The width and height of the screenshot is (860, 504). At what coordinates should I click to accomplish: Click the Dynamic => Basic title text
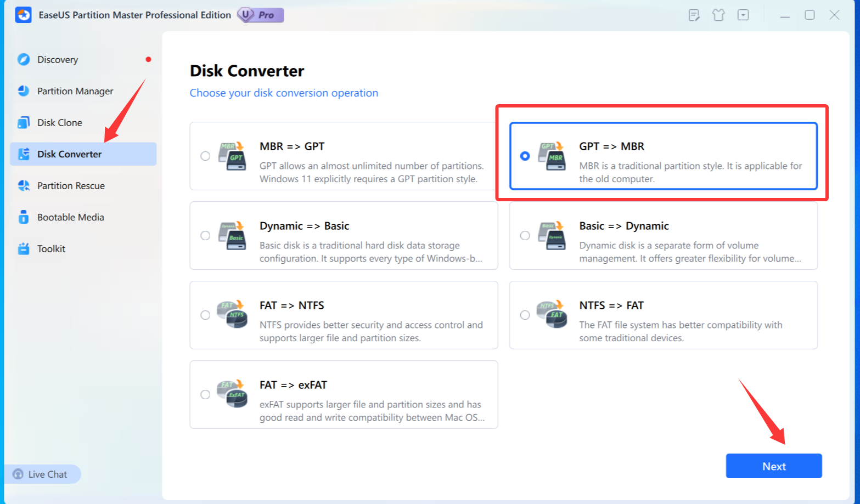click(x=305, y=226)
